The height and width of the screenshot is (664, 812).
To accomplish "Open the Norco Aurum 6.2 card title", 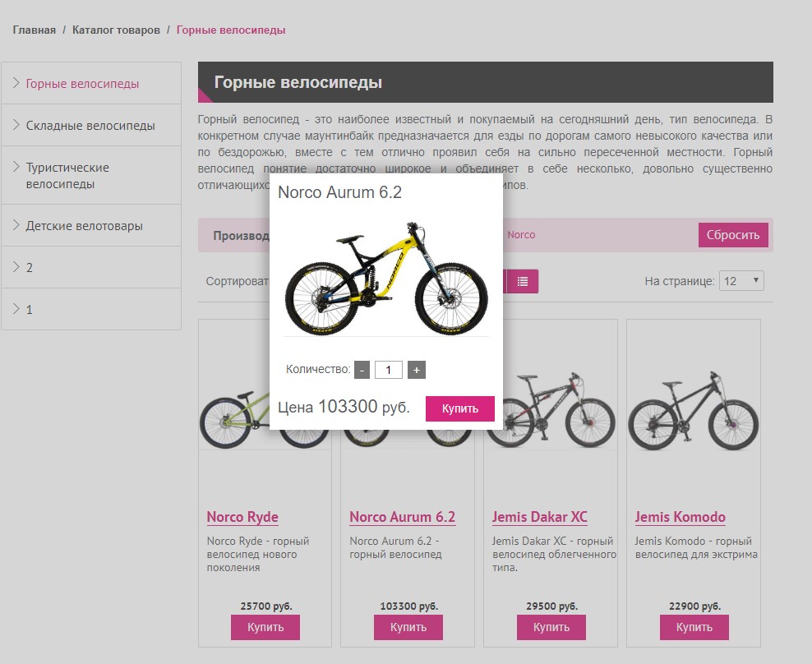I will click(403, 517).
